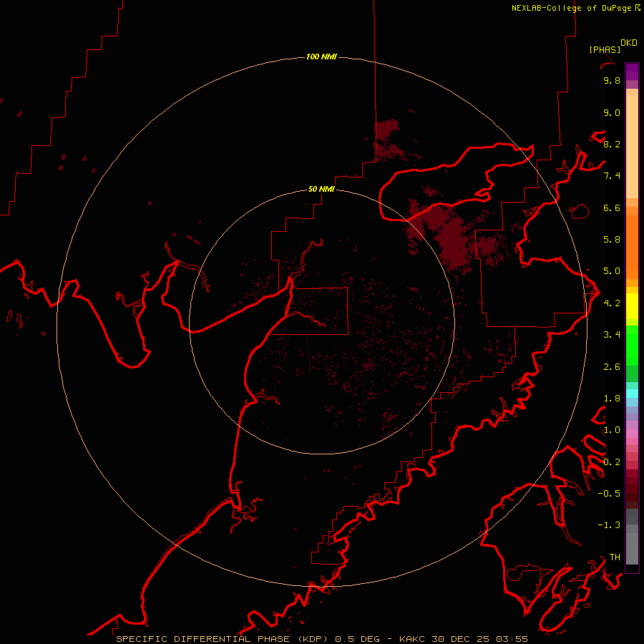Image resolution: width=644 pixels, height=644 pixels.
Task: Click the SPECIFIC DIFFERENTIAL PHASE caption text
Action: [x=204, y=639]
